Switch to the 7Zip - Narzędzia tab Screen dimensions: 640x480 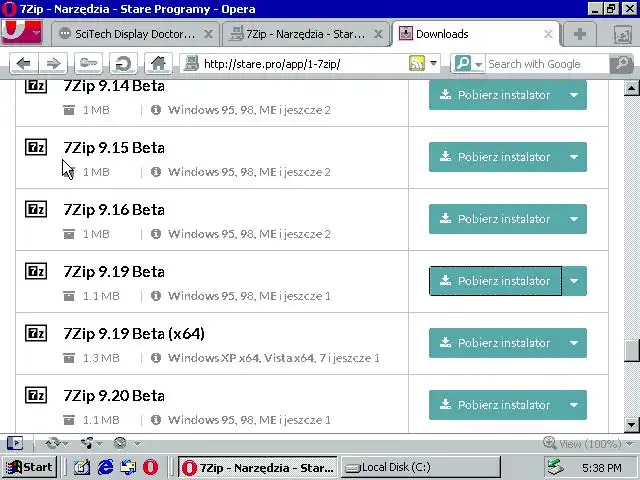click(306, 34)
